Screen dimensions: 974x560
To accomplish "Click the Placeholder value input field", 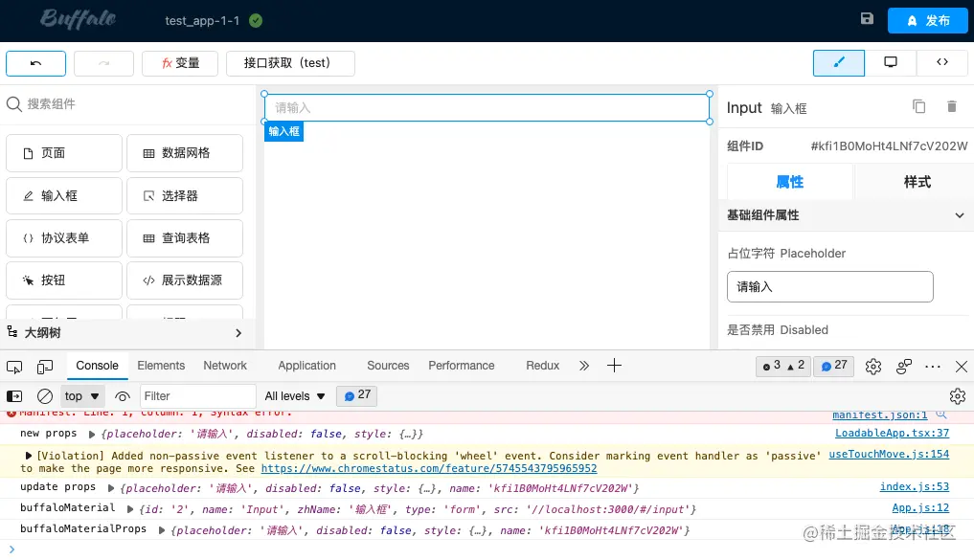I will tap(830, 287).
